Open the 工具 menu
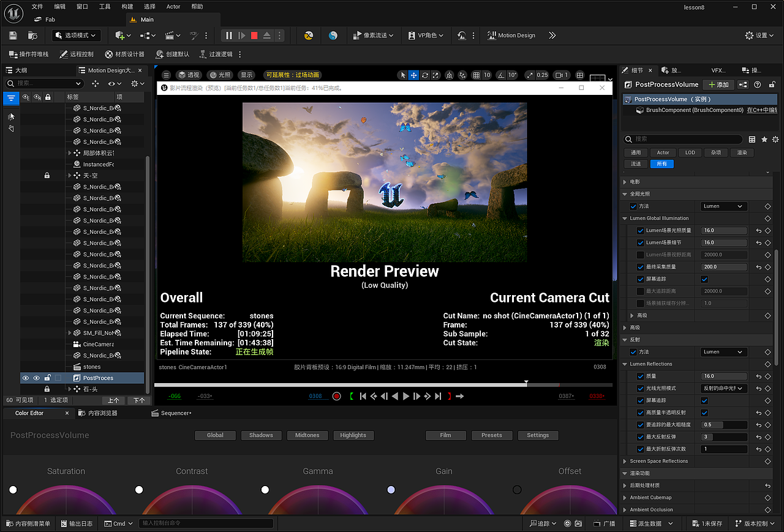 point(105,7)
